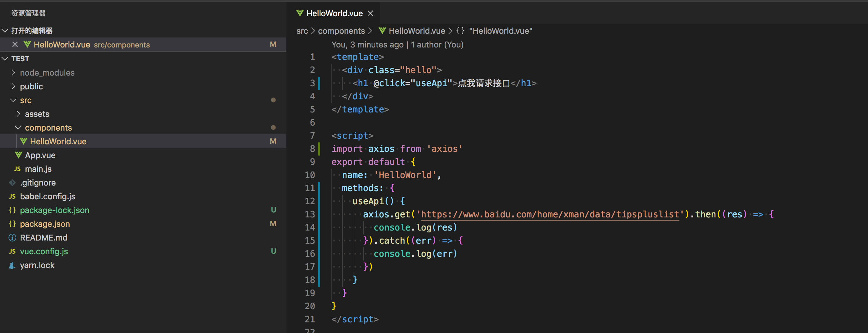Open vue.config.js

click(143, 251)
